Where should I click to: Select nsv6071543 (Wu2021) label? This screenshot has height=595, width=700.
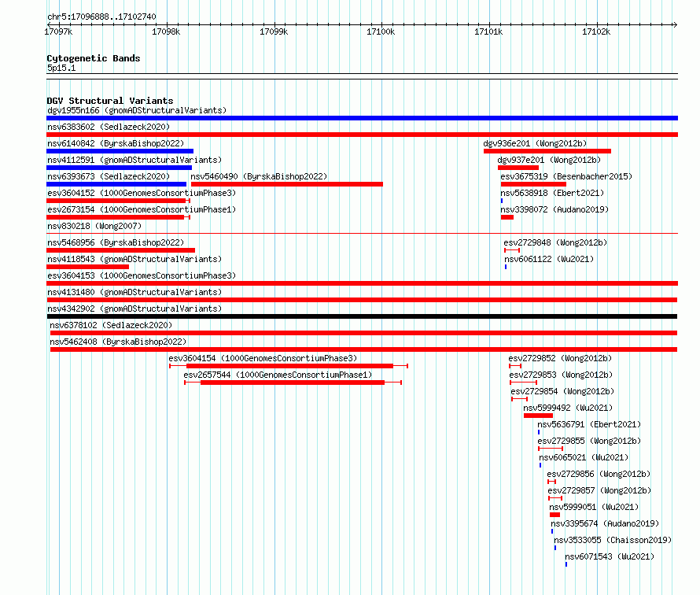610,556
